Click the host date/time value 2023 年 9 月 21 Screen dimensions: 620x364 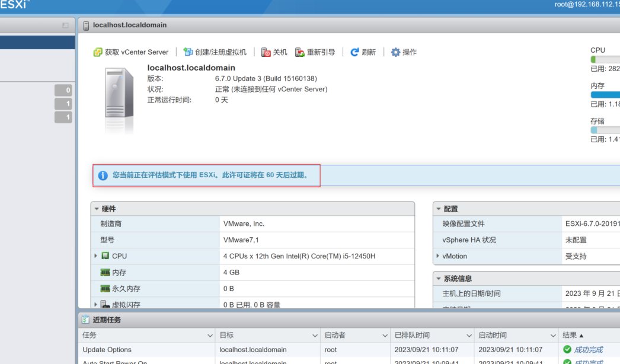593,293
